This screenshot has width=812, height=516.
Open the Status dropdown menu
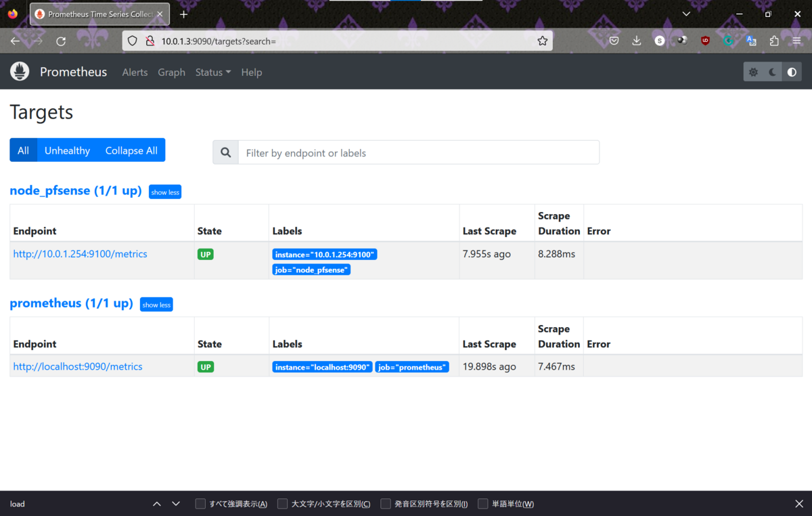pyautogui.click(x=212, y=72)
